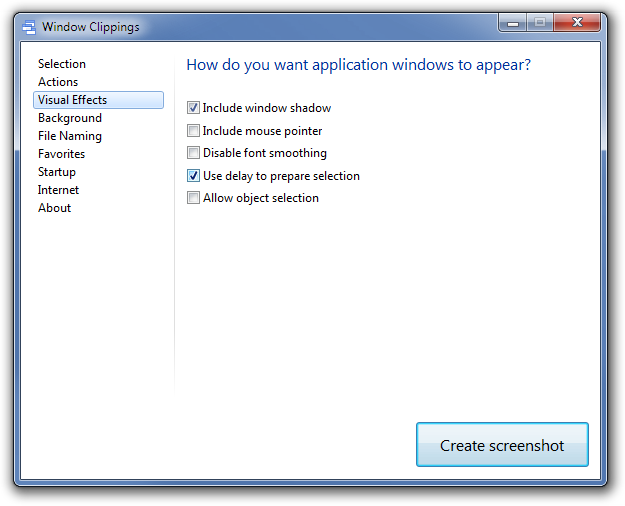
Task: Click the Window Clippings title bar icon
Action: 29,27
